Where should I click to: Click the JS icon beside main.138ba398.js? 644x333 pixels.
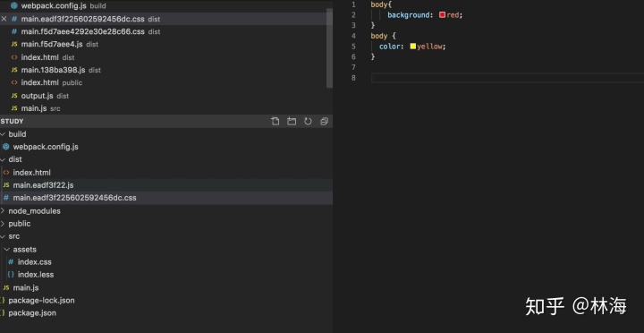(14, 70)
